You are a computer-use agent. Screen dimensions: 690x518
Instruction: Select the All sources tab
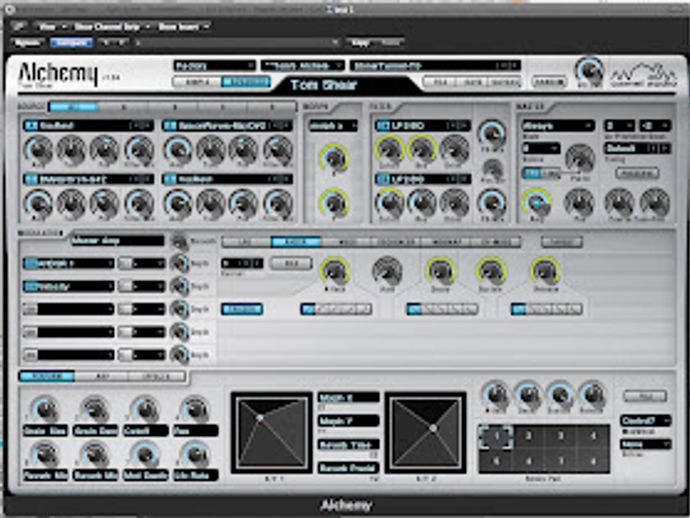(73, 107)
